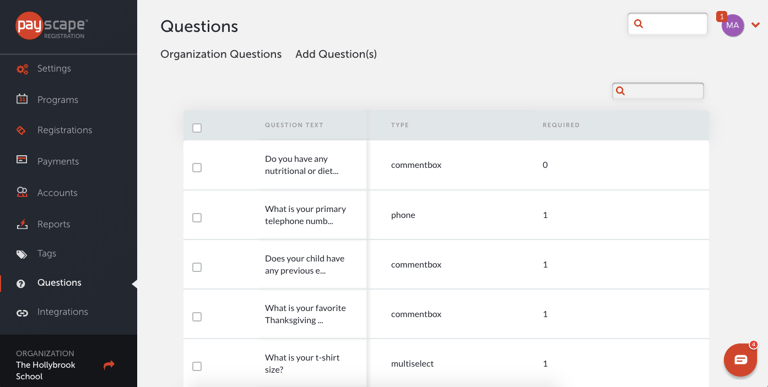Click the magnifier icon in table search

click(x=620, y=91)
